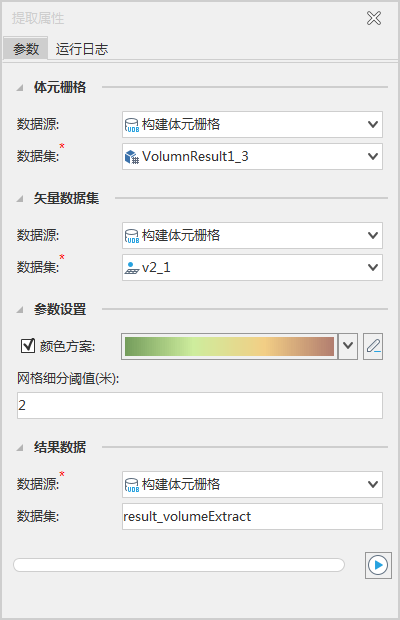Image resolution: width=400 pixels, height=620 pixels.
Task: Click the UDB icon in 矢量数据集 datasource
Action: (x=132, y=236)
